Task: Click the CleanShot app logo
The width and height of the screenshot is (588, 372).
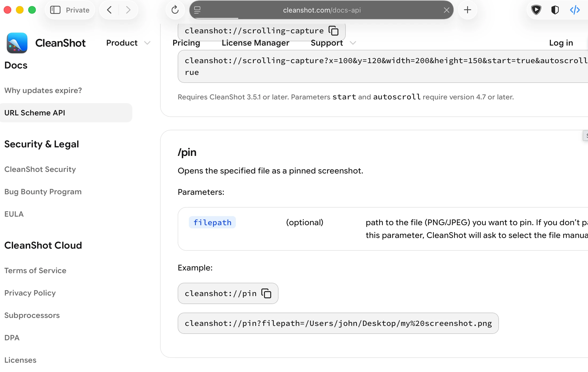Action: (x=17, y=43)
